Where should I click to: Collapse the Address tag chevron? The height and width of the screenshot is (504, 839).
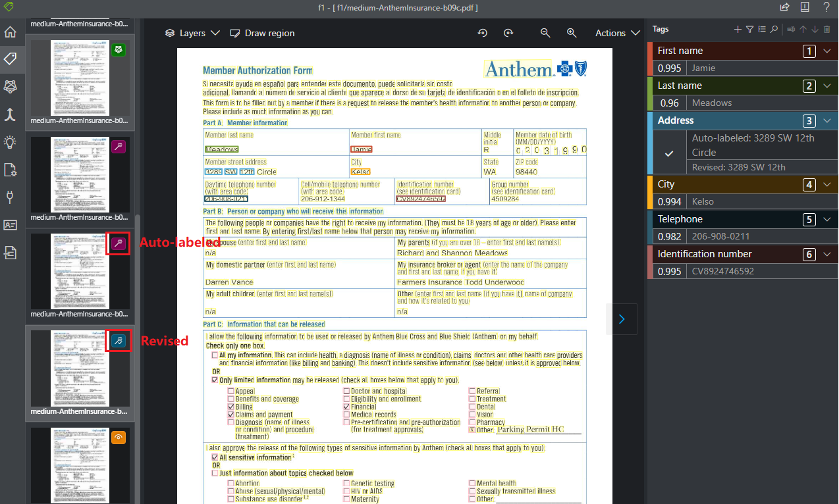[828, 120]
